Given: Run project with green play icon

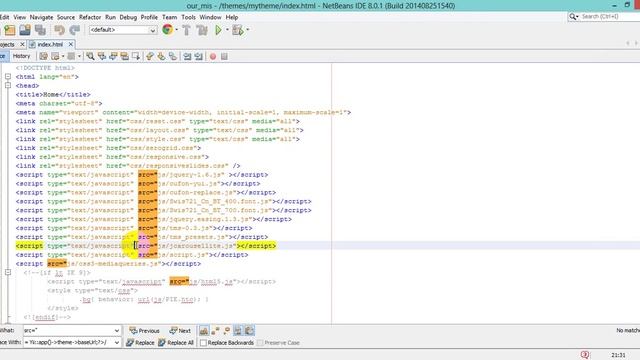Looking at the screenshot, I should pos(218,30).
